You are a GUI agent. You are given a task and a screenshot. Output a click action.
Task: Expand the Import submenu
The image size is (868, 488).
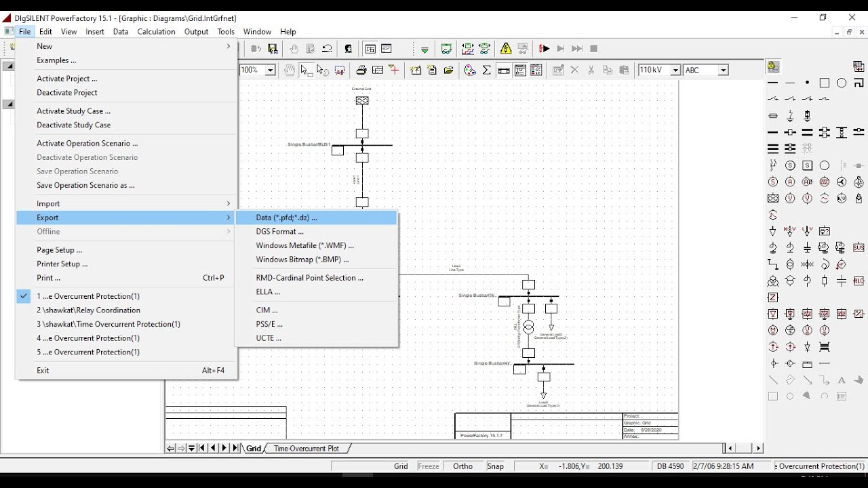coord(127,203)
